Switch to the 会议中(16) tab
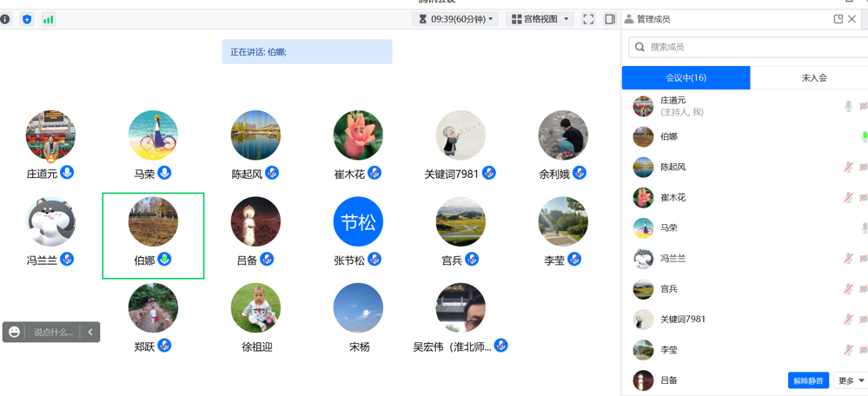Image resolution: width=868 pixels, height=396 pixels. pos(686,78)
